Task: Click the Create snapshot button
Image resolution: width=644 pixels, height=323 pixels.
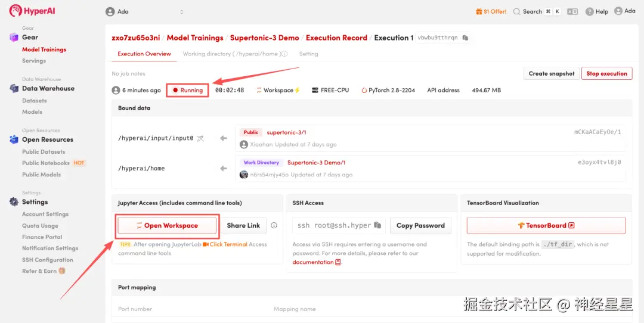Action: tap(551, 73)
